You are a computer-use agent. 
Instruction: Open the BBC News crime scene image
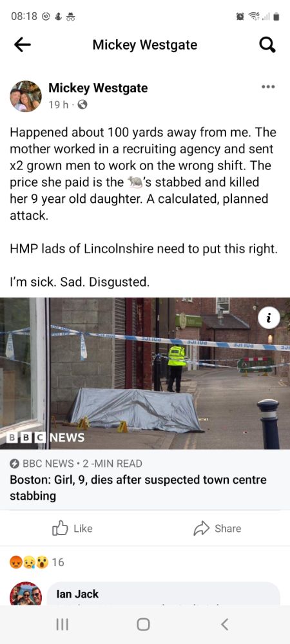pos(145,373)
